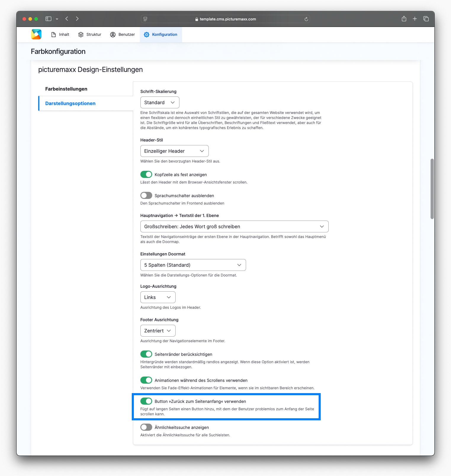Open the Logo-Ausrichtung dropdown
This screenshot has width=451, height=476.
158,297
